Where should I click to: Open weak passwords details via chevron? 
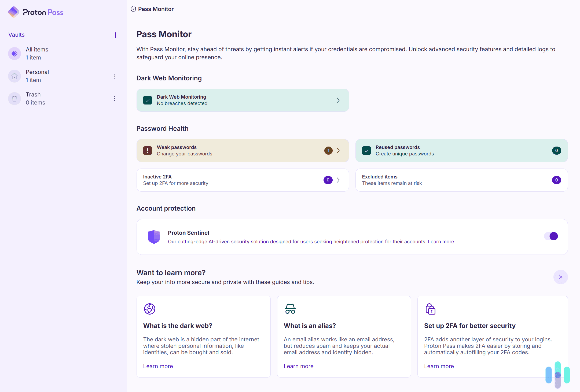tap(338, 151)
